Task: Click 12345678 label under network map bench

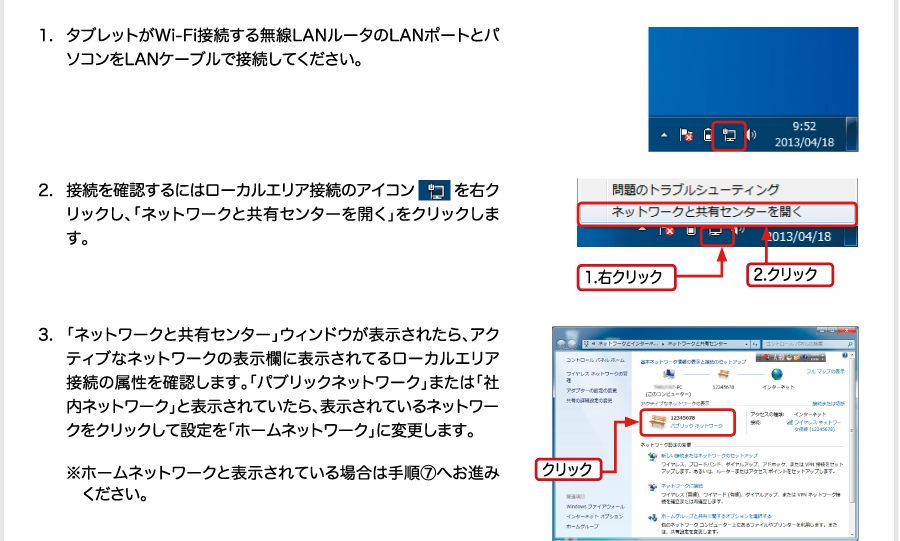Action: [x=723, y=387]
